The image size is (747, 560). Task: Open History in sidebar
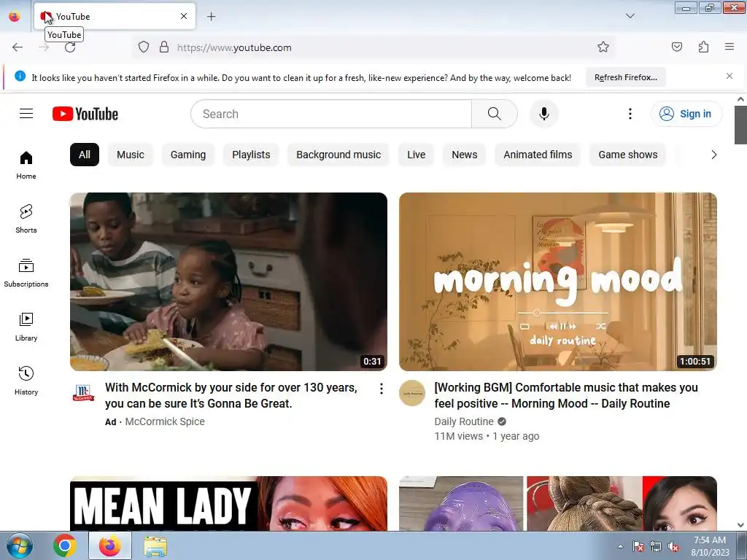[26, 381]
